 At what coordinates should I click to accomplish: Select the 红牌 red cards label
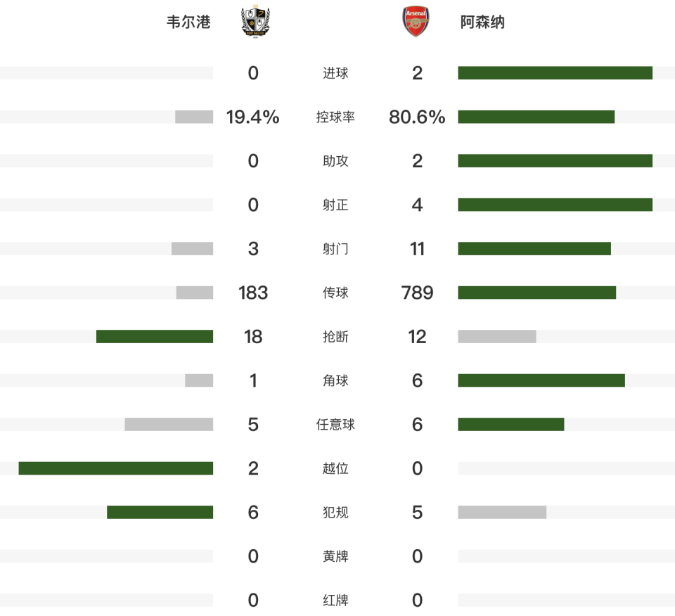(x=335, y=601)
